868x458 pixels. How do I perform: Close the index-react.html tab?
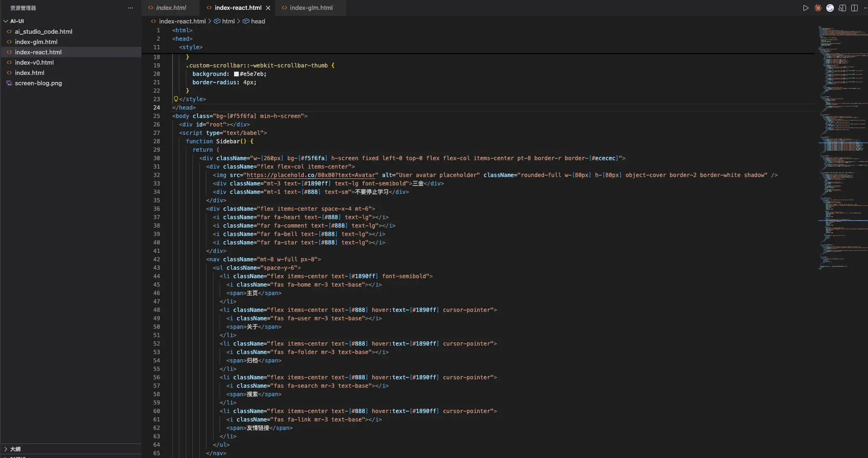pyautogui.click(x=268, y=8)
